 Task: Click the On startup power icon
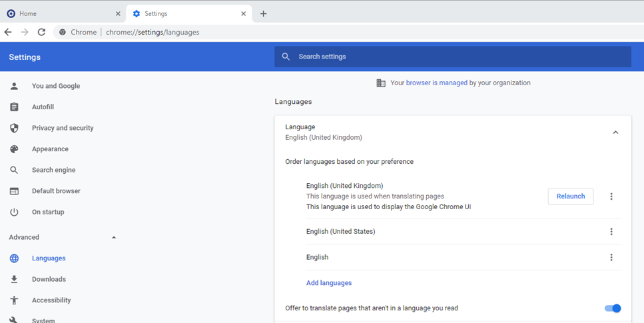tap(15, 212)
